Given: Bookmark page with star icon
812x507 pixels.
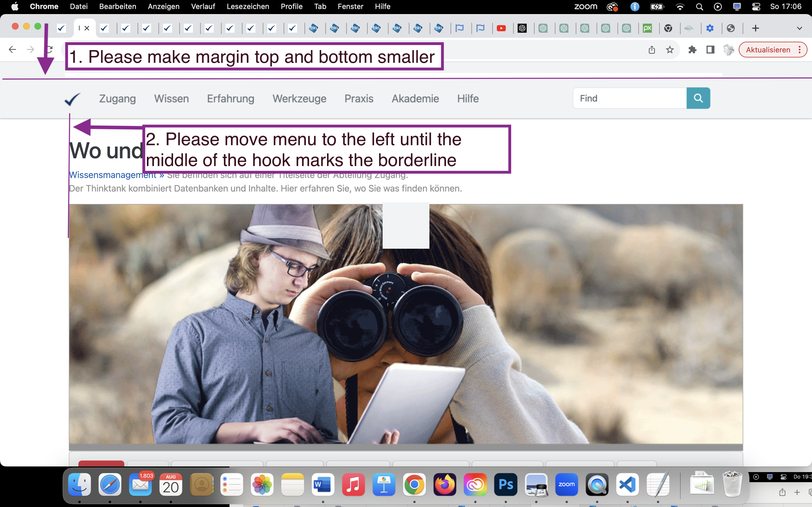Looking at the screenshot, I should point(670,50).
